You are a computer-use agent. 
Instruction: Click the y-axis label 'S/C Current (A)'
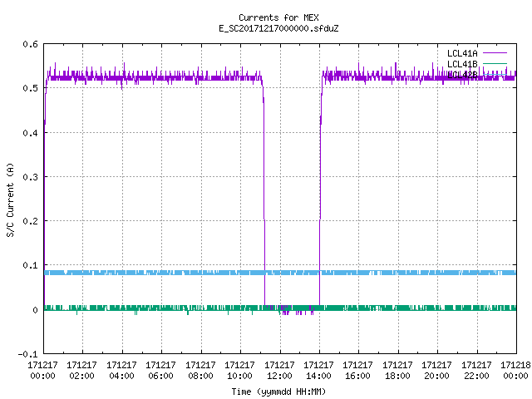tap(11, 199)
